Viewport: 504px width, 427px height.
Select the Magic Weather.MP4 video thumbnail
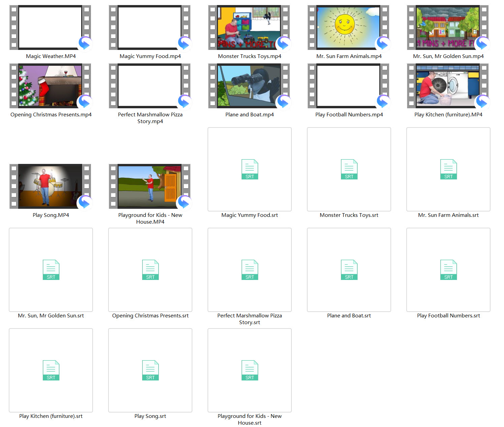[50, 28]
